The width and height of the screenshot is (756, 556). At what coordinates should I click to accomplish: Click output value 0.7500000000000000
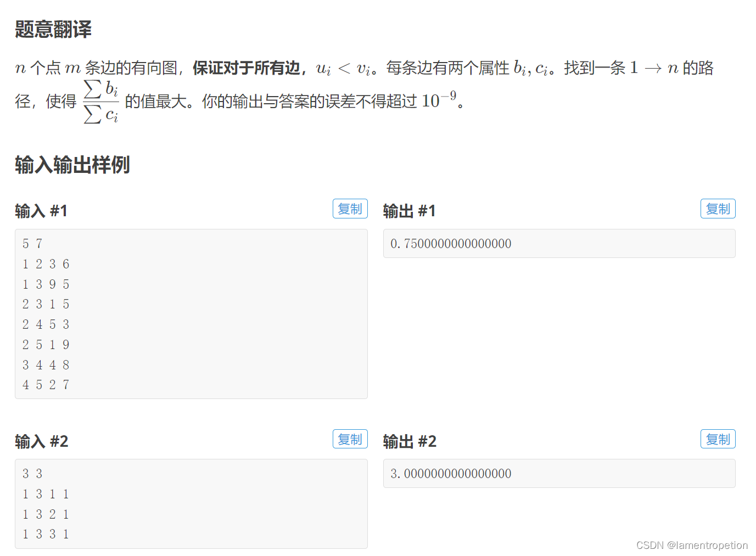click(451, 244)
